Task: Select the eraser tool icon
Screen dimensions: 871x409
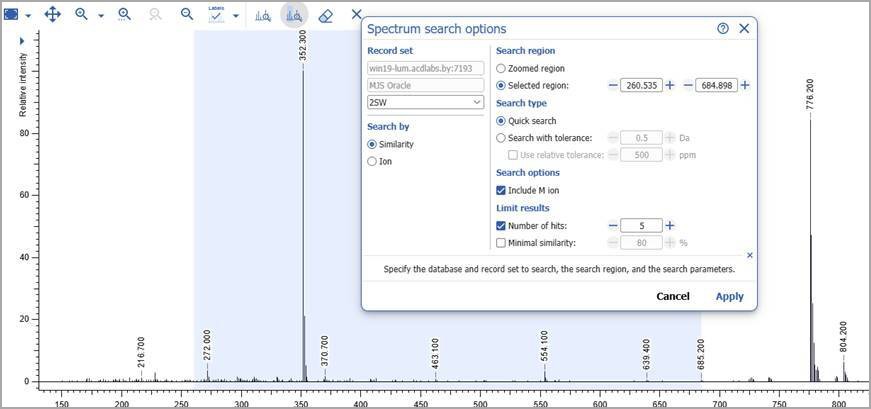Action: 326,15
